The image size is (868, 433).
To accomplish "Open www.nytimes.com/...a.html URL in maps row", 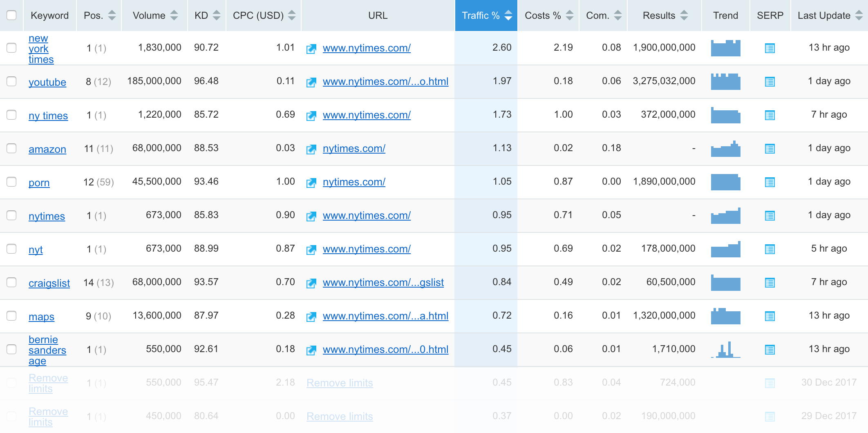I will [385, 316].
